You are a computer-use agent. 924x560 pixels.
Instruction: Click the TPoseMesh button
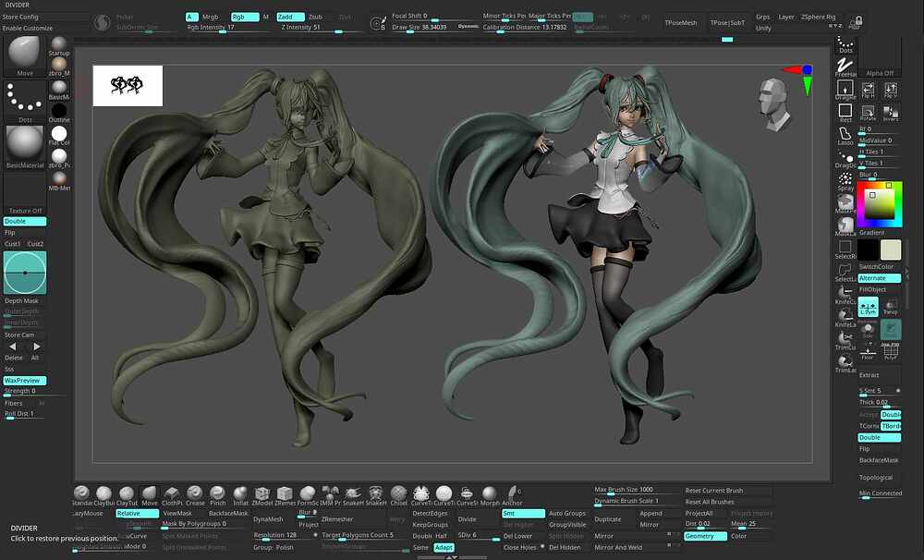tap(681, 23)
